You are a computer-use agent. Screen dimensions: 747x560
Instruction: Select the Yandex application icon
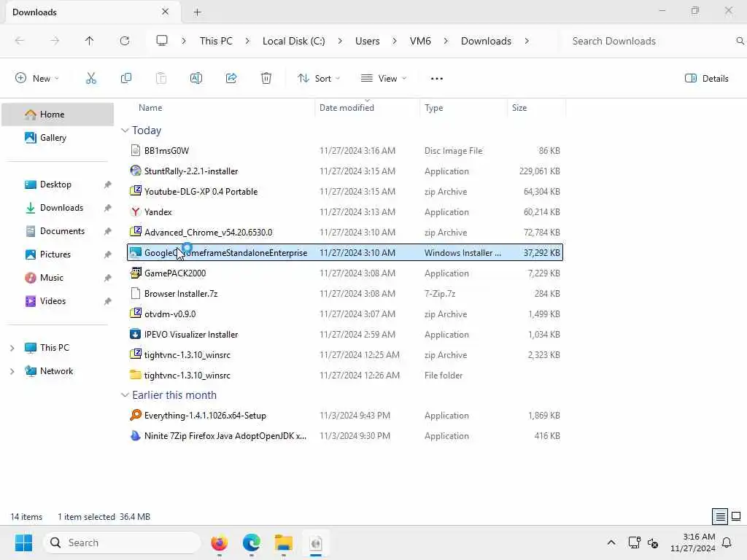click(x=135, y=212)
